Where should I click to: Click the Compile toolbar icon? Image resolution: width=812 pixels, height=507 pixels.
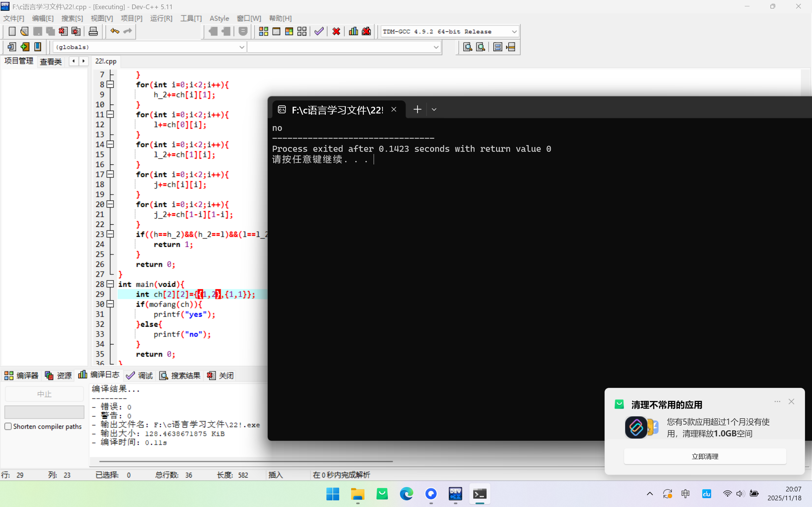[263, 31]
